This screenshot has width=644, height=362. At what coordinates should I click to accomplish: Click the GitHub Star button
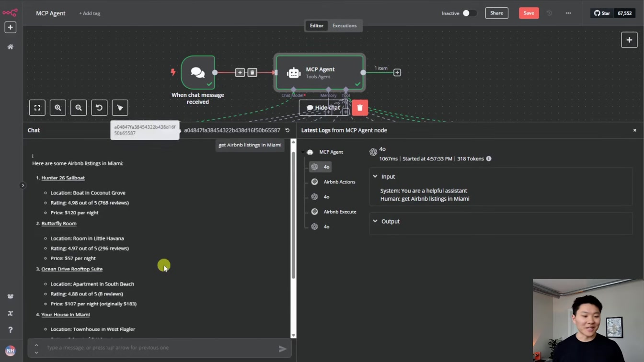coord(602,13)
